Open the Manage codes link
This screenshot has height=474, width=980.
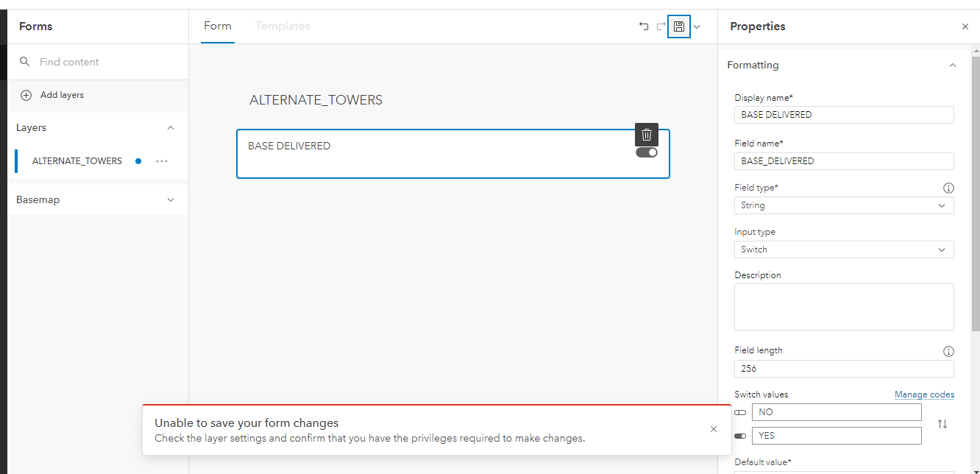(924, 395)
